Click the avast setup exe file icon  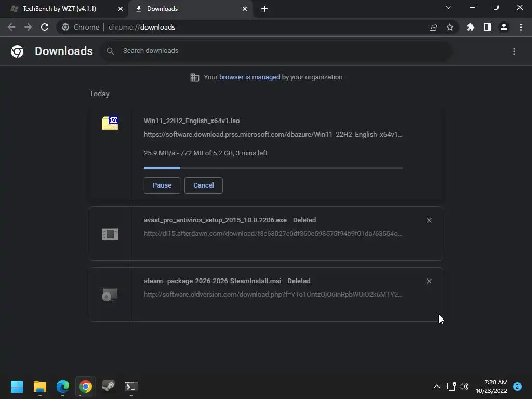click(x=110, y=234)
